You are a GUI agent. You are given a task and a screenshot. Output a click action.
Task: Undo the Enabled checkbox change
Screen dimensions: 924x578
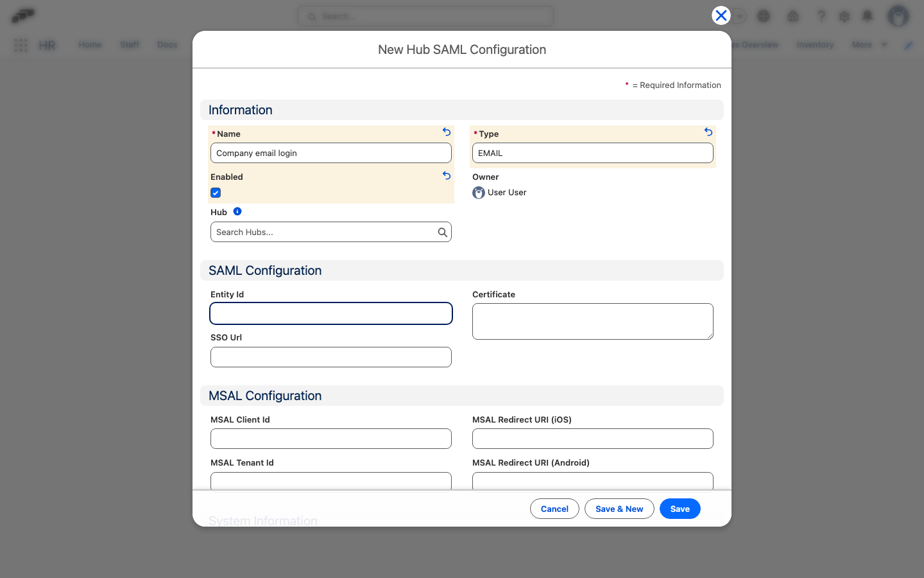pos(447,175)
